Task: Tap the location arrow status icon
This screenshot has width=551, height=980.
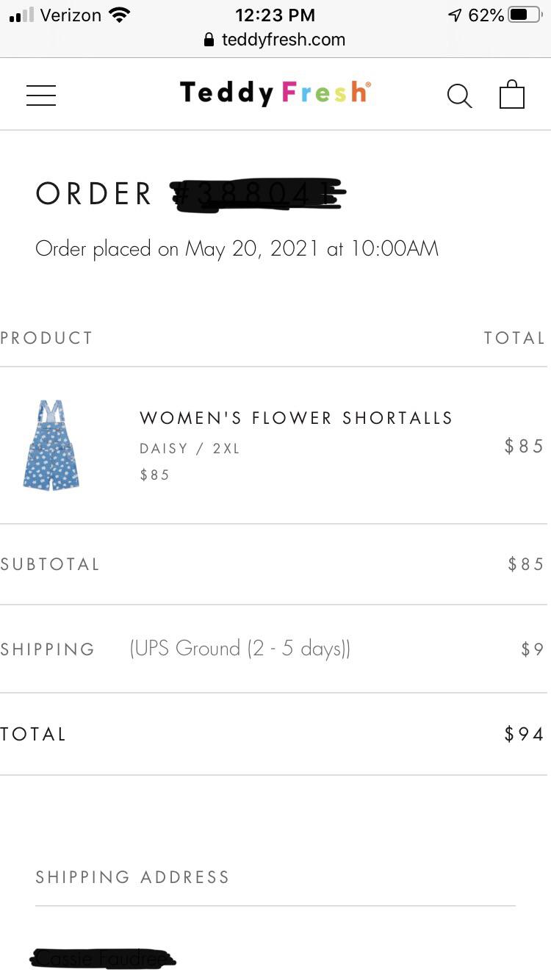Action: coord(455,15)
